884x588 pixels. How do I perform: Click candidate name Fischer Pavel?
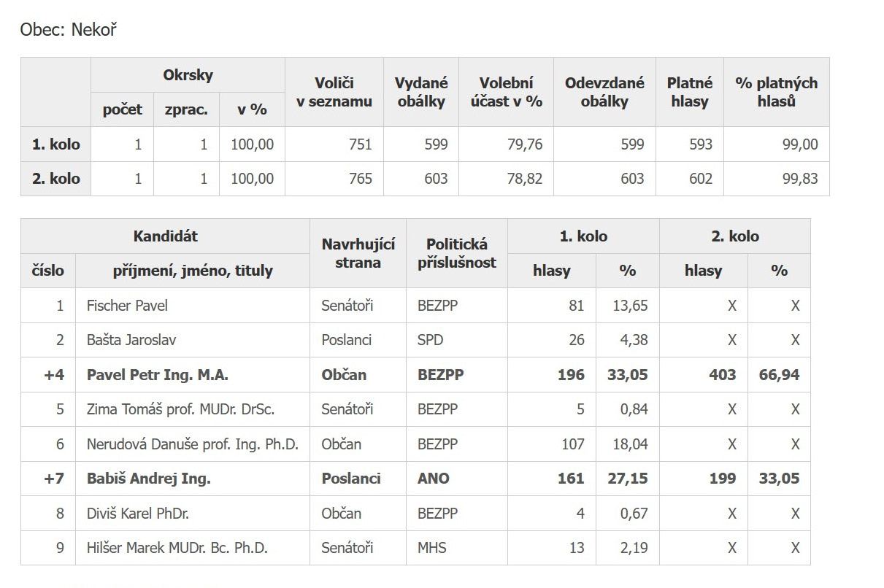127,306
